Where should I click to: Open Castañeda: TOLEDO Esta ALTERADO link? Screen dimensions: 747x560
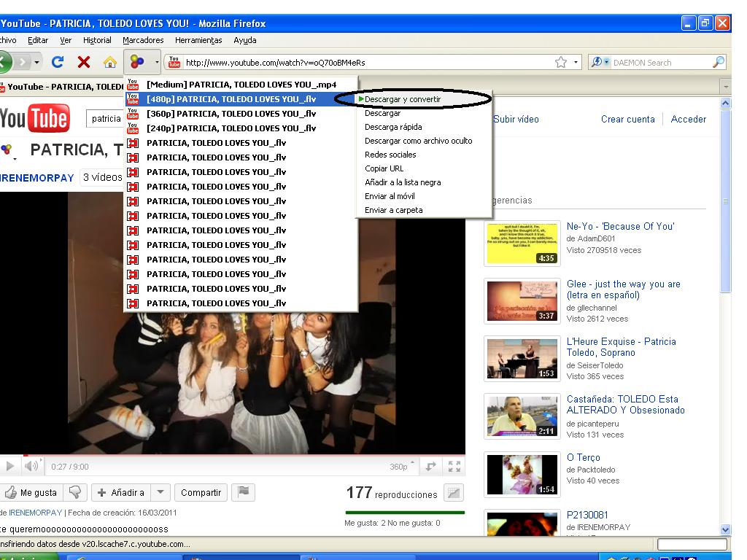pos(625,404)
